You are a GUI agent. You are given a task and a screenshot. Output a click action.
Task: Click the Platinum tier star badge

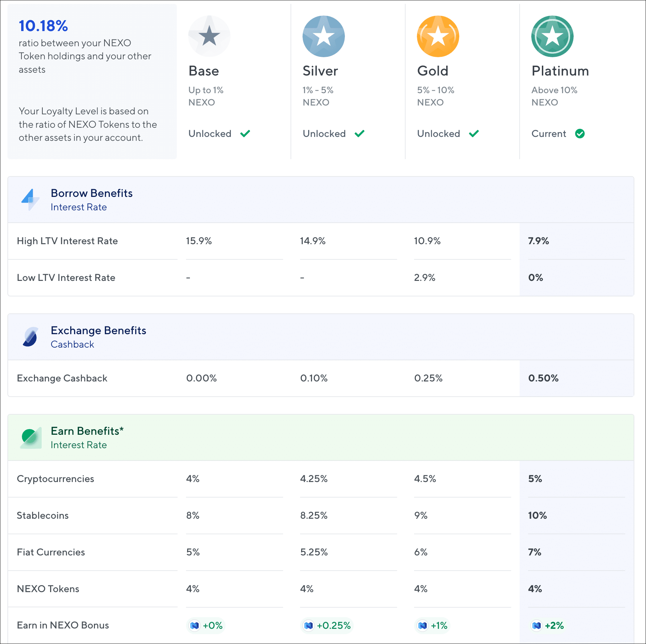[x=552, y=36]
